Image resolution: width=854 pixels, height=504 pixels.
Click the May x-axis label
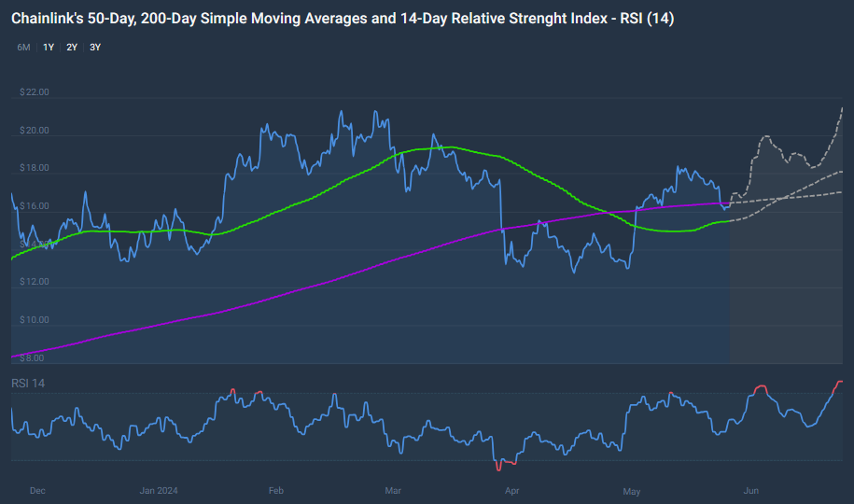(632, 490)
